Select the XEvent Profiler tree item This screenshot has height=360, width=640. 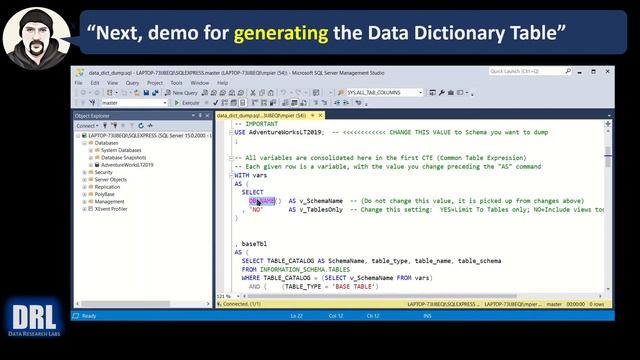coord(111,209)
